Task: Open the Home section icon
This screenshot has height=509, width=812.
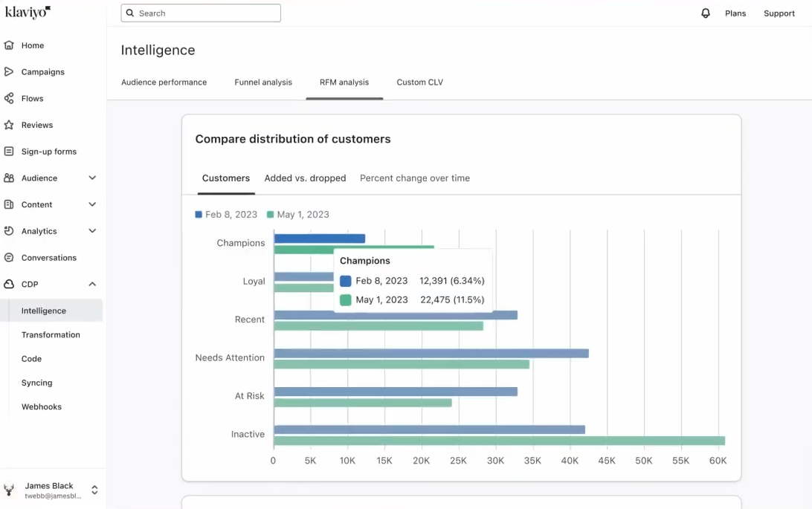Action: [10, 45]
